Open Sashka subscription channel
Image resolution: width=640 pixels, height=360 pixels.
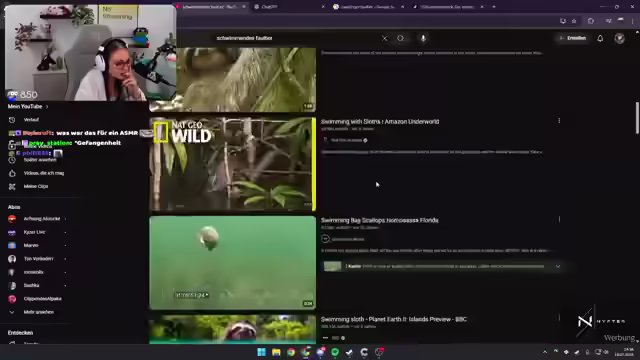(x=31, y=285)
